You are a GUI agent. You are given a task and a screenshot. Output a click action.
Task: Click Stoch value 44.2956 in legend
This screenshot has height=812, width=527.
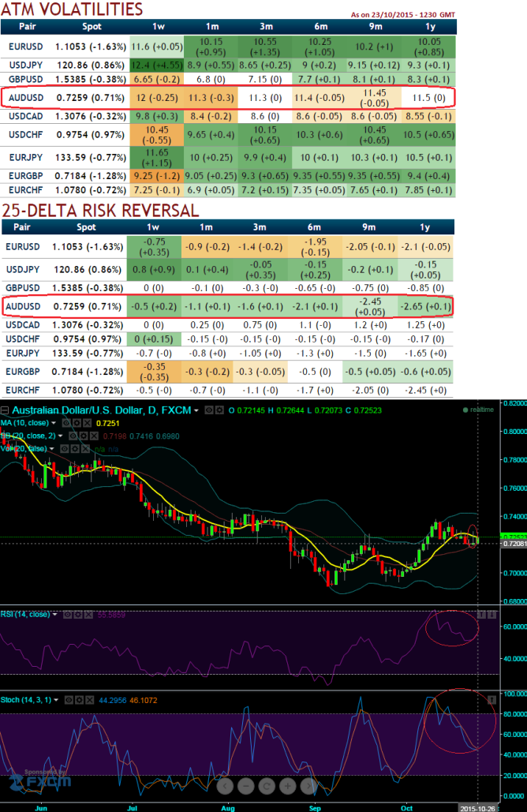point(112,700)
